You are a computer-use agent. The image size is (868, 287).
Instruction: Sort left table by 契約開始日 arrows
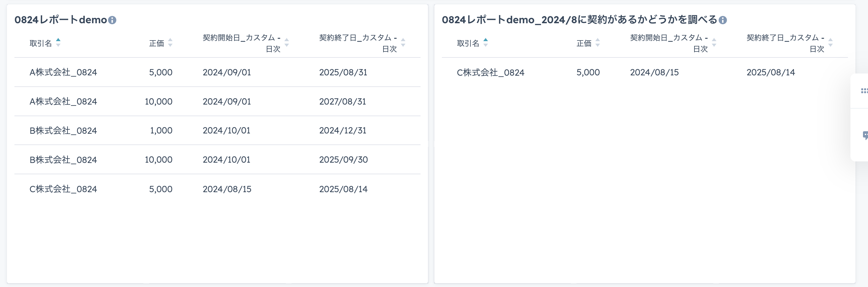coord(287,42)
